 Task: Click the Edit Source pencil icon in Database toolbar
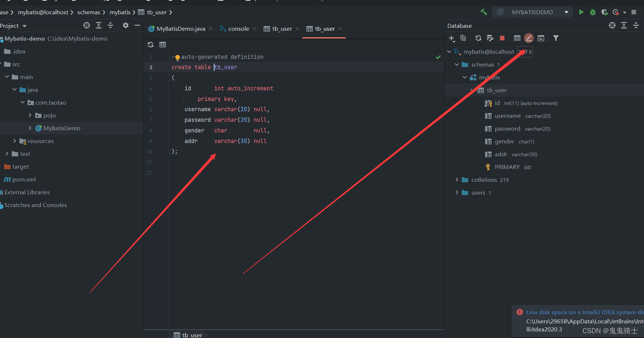point(529,38)
